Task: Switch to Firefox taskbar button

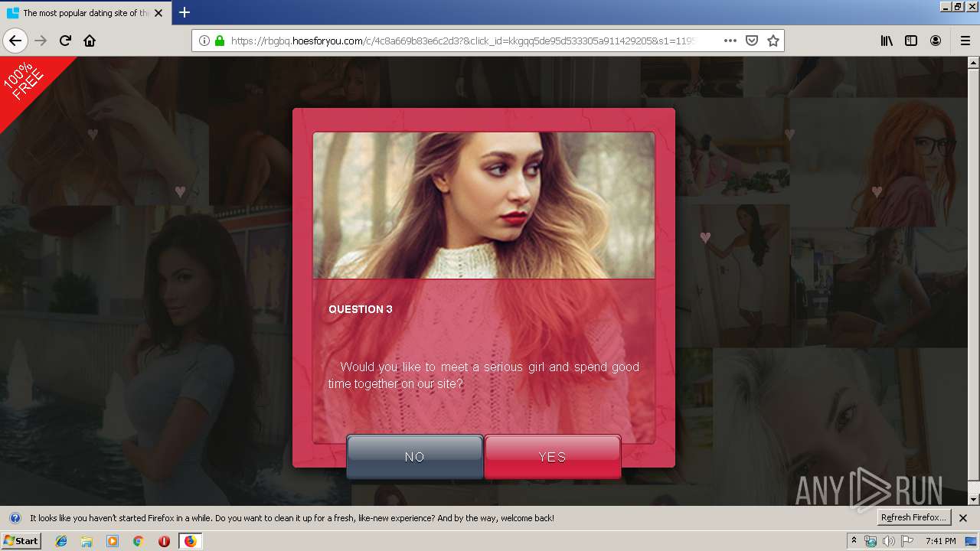Action: coord(191,541)
